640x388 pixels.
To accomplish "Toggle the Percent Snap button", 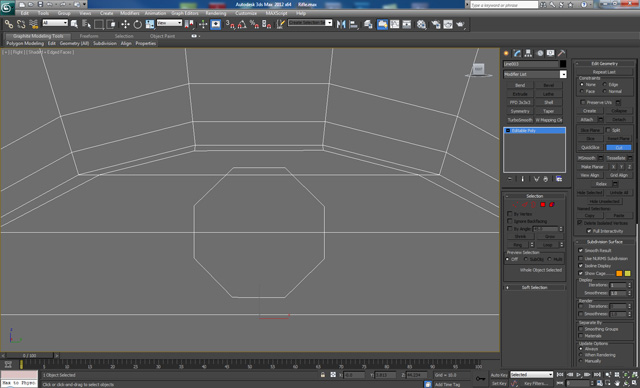I will click(x=254, y=24).
